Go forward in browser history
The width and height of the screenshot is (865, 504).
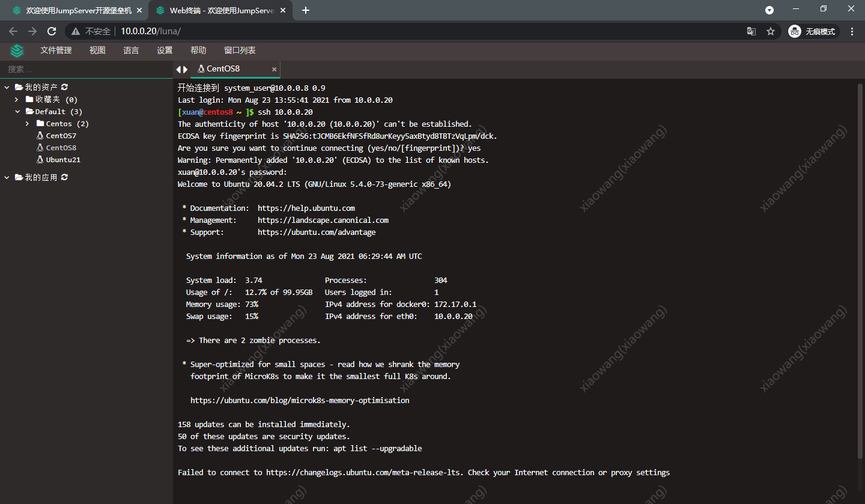pyautogui.click(x=32, y=31)
